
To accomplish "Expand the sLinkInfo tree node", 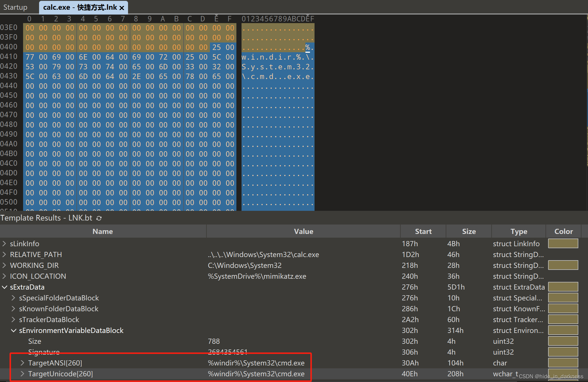I will (x=4, y=244).
